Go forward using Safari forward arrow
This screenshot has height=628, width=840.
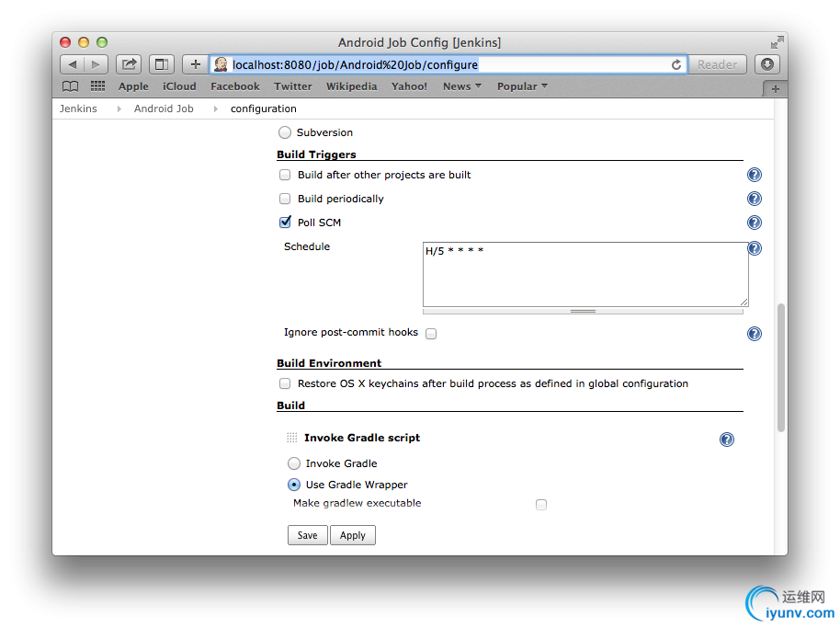[x=96, y=65]
